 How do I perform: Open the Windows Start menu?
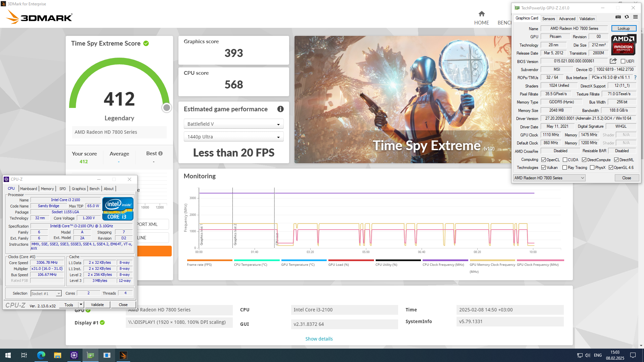tap(8, 355)
